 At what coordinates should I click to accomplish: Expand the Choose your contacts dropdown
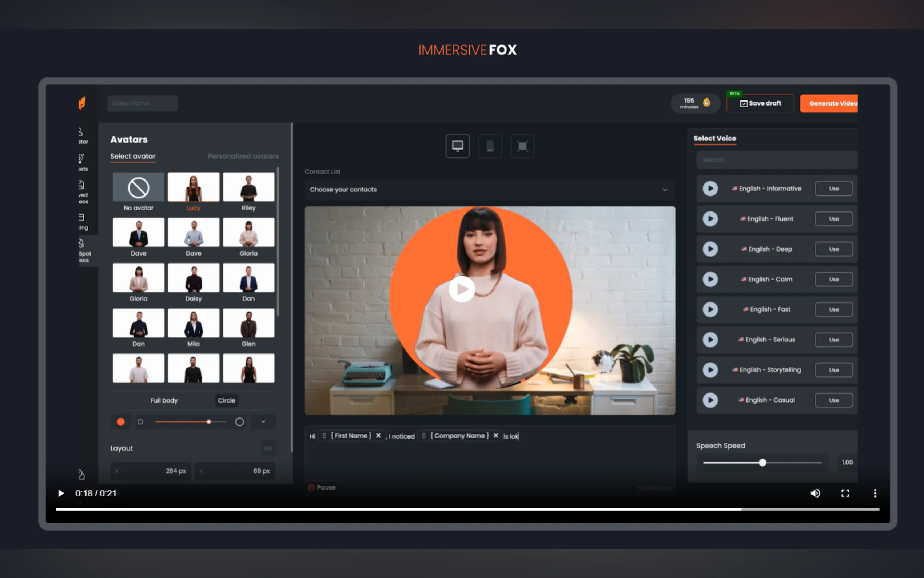(490, 190)
